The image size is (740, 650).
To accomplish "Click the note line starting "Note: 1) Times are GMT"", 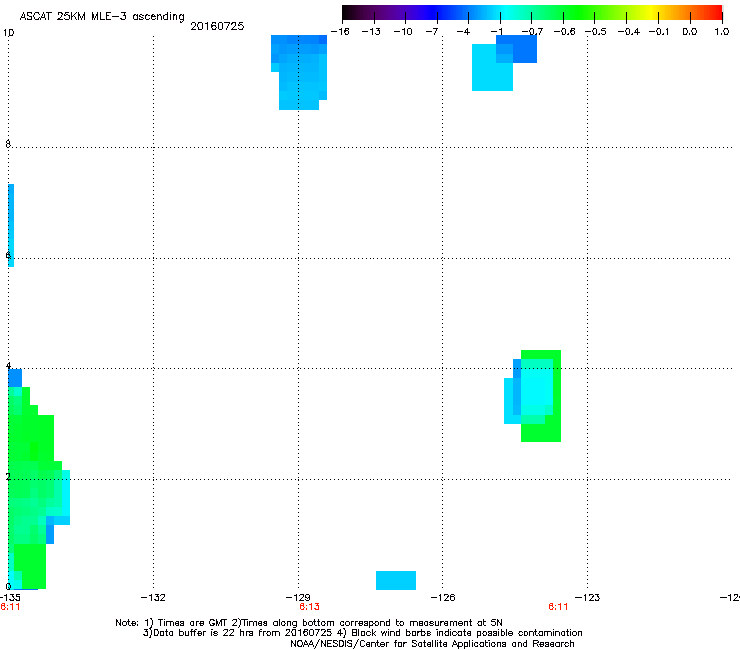I will 309,623.
